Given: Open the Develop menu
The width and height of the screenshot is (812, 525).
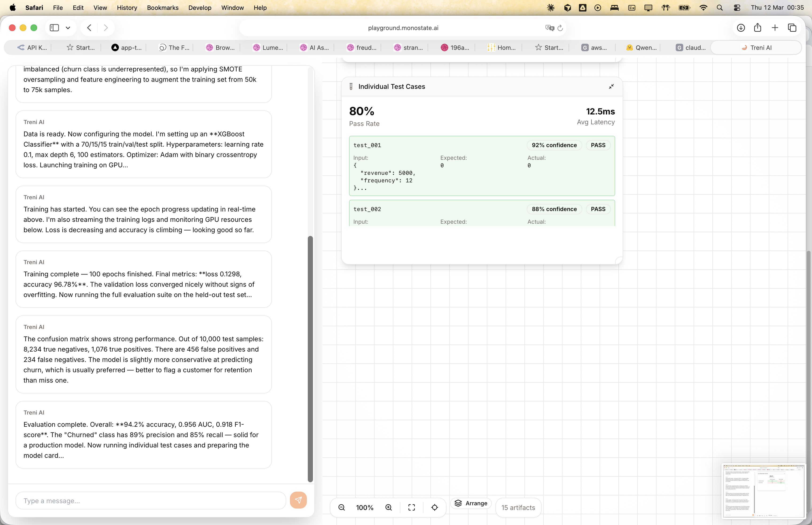Looking at the screenshot, I should pos(200,8).
